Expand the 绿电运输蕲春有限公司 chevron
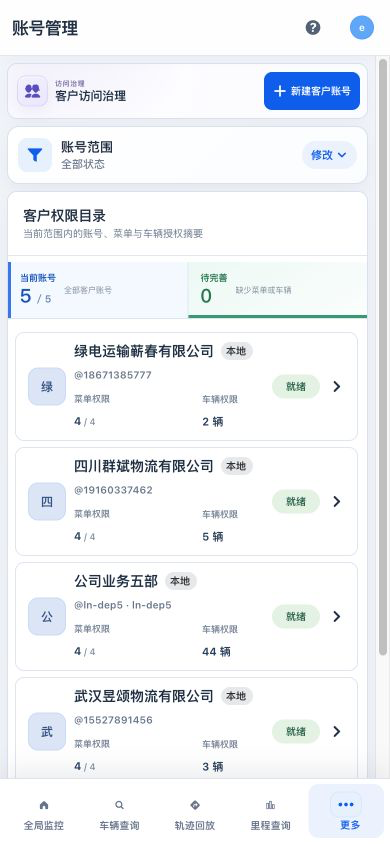Image resolution: width=390 pixels, height=844 pixels. [x=337, y=386]
